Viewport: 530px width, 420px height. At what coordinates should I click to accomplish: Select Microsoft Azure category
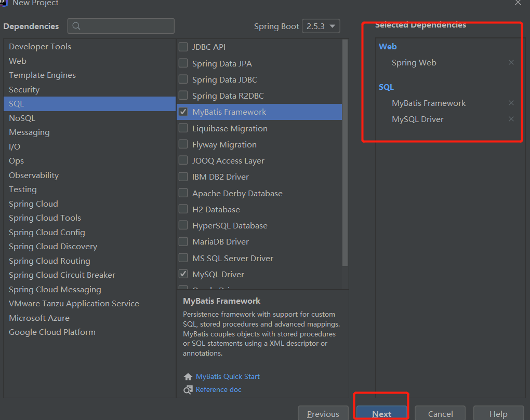pyautogui.click(x=89, y=318)
